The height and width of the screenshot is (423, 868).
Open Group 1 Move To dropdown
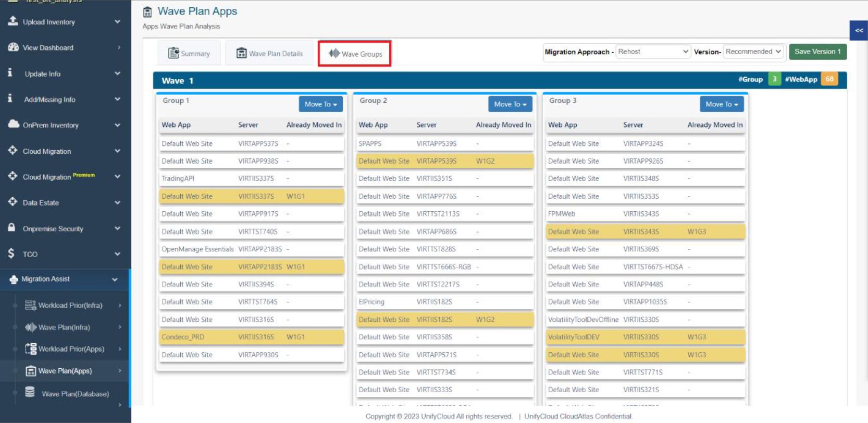(x=321, y=104)
